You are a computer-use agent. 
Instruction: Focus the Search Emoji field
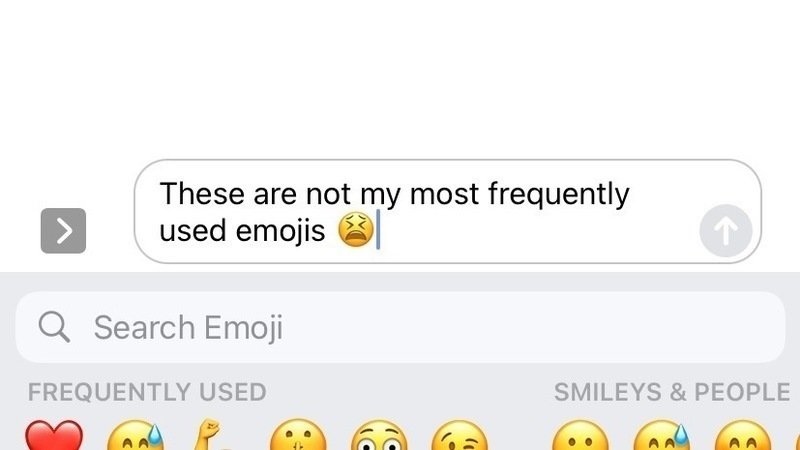tap(400, 327)
